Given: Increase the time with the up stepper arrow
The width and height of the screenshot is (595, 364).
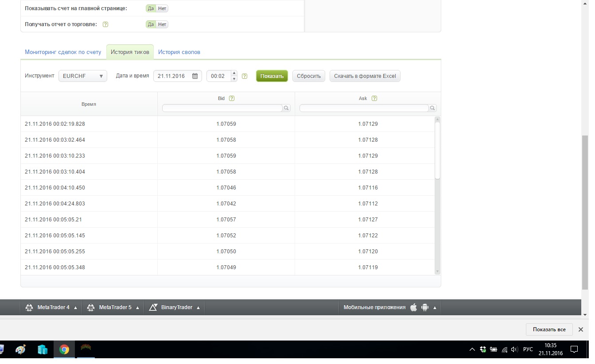Looking at the screenshot, I should pyautogui.click(x=234, y=74).
